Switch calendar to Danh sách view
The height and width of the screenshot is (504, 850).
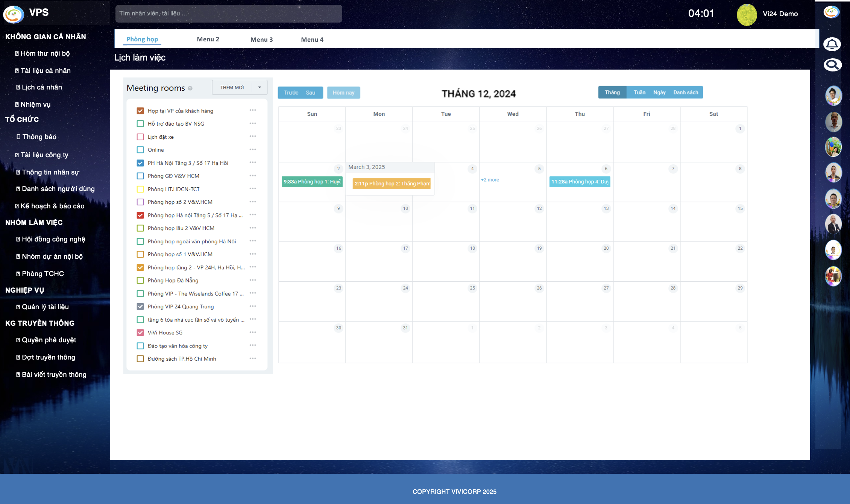(x=686, y=92)
